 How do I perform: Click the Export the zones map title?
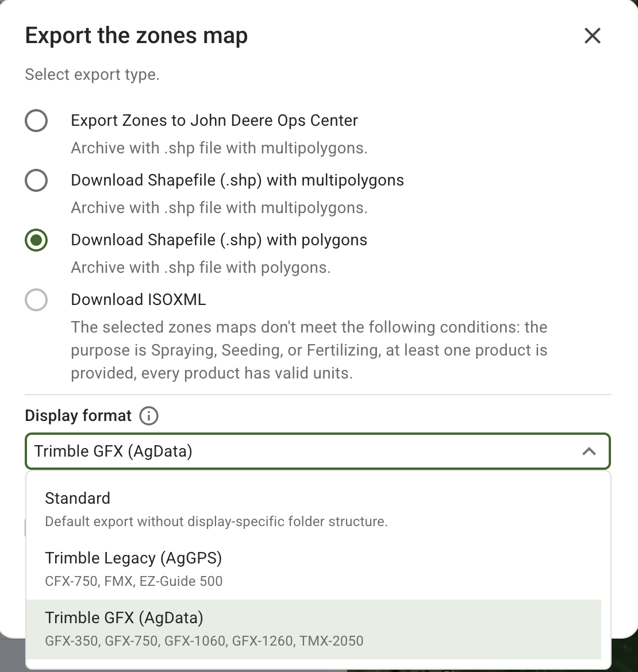coord(136,36)
